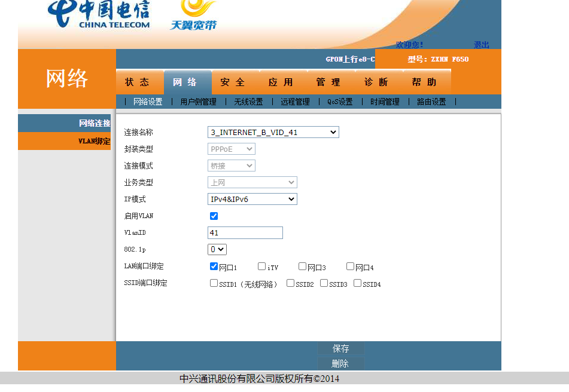This screenshot has width=569, height=392.
Task: Check SSID1 (无线网络) binding
Action: point(214,283)
